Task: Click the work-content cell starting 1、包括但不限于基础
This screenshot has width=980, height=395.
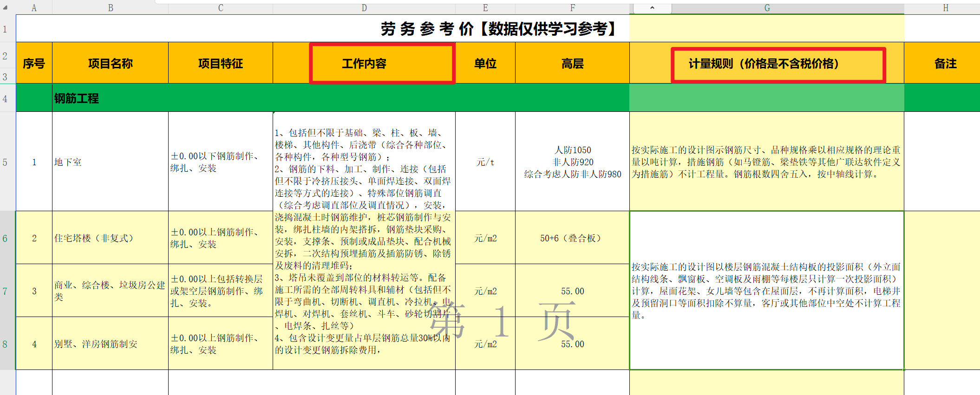Action: (364, 241)
